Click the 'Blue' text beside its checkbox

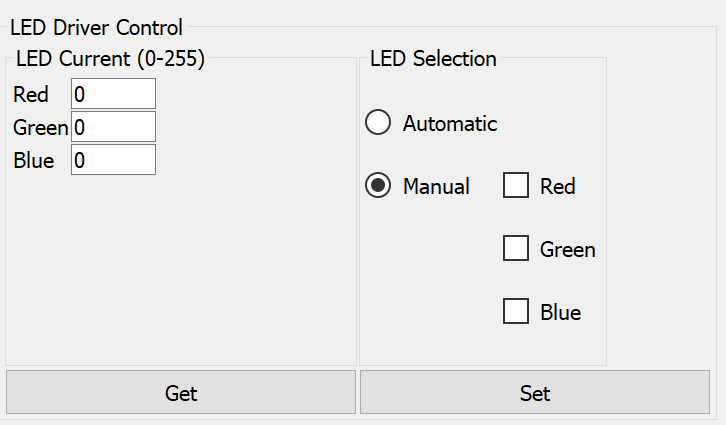pyautogui.click(x=561, y=313)
